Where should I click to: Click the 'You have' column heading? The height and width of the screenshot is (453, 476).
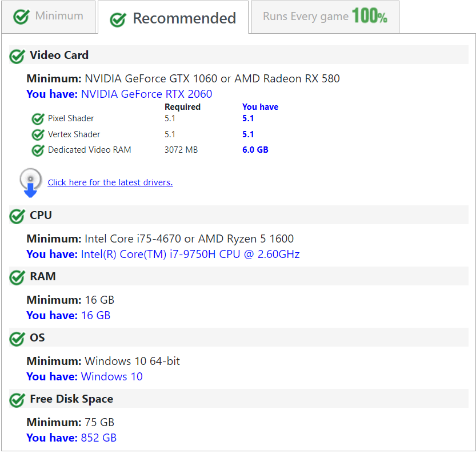pos(260,107)
